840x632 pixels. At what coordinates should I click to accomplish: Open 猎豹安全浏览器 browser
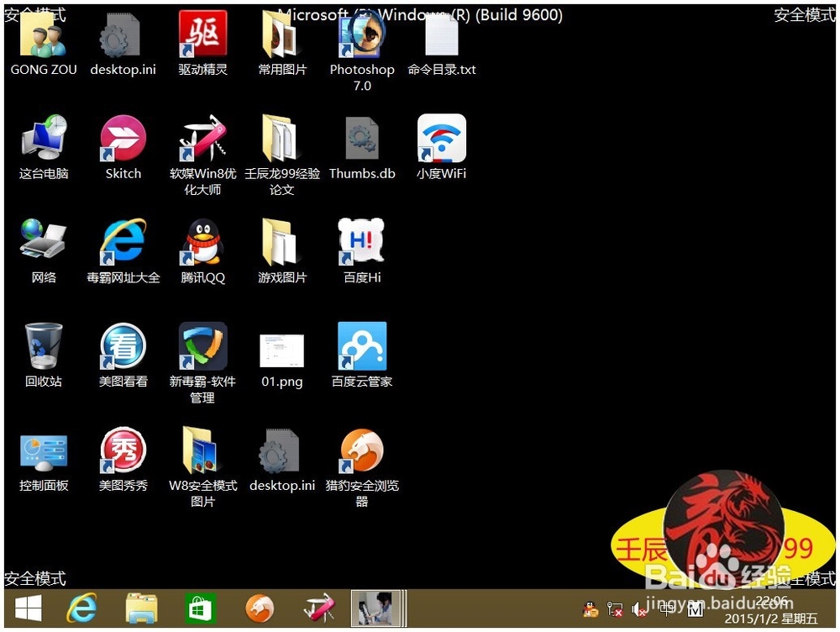(x=361, y=450)
